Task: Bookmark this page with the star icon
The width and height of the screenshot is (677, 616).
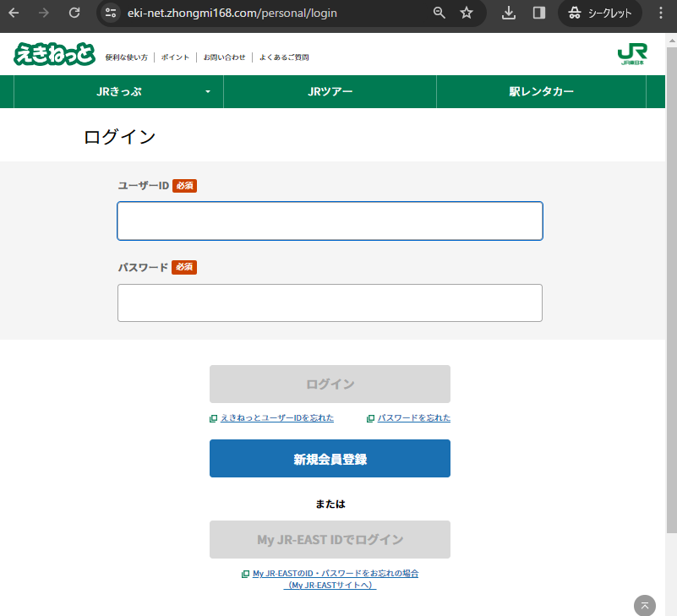Action: pos(467,13)
